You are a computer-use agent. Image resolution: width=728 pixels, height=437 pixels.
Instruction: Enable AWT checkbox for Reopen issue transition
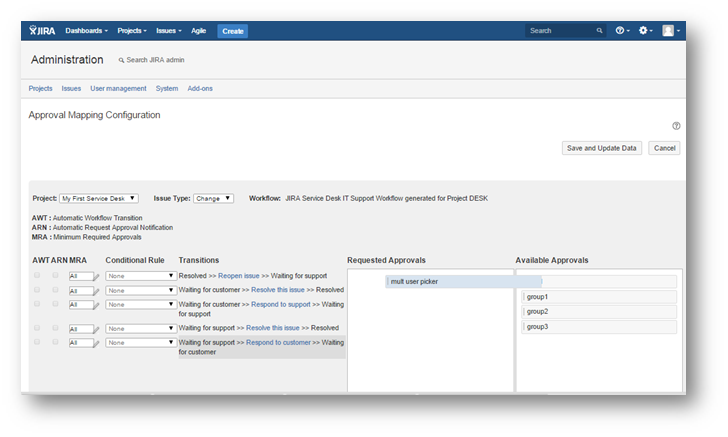coord(38,275)
